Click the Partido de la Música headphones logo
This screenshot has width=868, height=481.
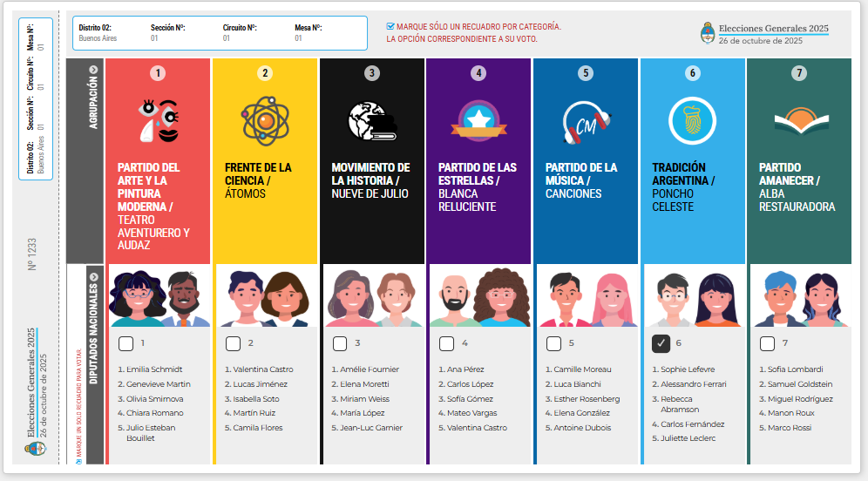(x=585, y=122)
